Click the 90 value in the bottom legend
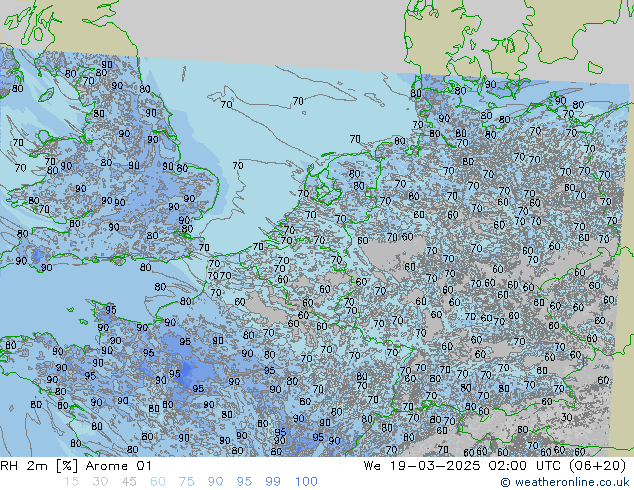This screenshot has height=490, width=634. 215,482
